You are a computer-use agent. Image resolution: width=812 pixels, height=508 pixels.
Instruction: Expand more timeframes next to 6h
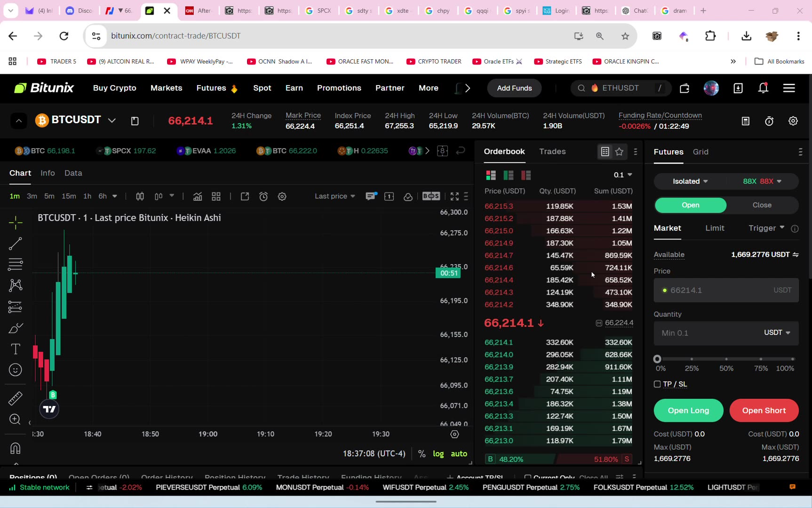pyautogui.click(x=114, y=196)
